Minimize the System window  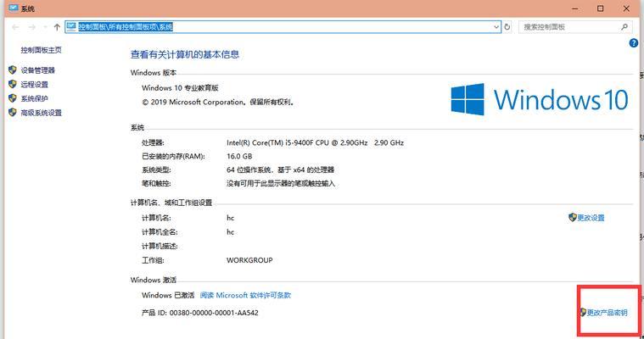(x=575, y=8)
